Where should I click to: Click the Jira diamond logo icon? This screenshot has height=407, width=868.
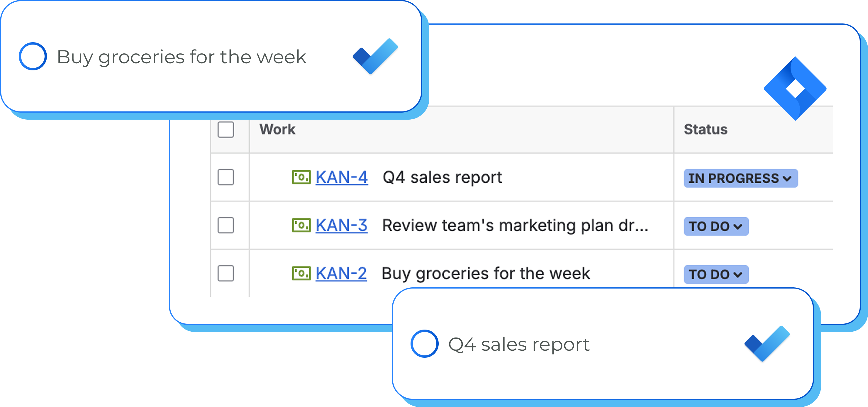click(795, 89)
